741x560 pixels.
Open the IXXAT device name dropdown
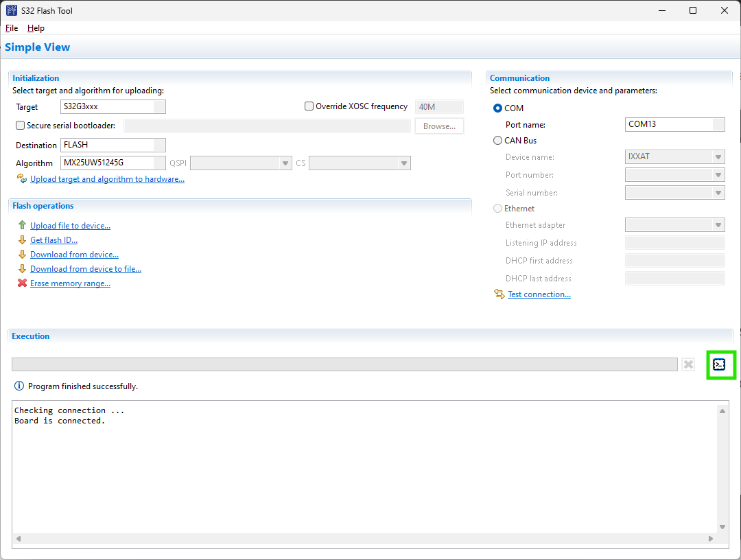click(719, 156)
